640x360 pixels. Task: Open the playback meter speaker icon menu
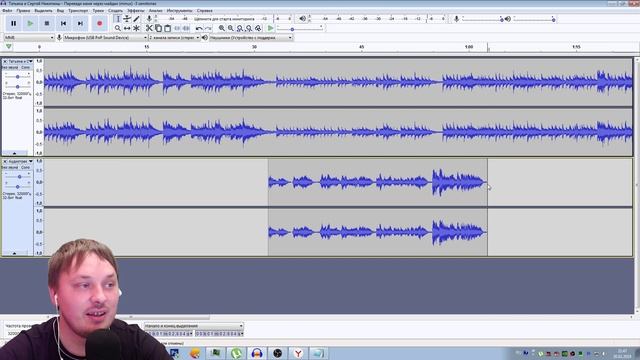(302, 19)
